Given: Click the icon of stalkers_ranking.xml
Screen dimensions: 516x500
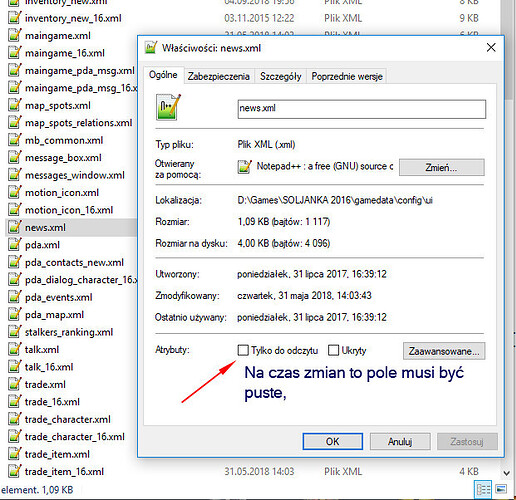Looking at the screenshot, I should pyautogui.click(x=15, y=332).
